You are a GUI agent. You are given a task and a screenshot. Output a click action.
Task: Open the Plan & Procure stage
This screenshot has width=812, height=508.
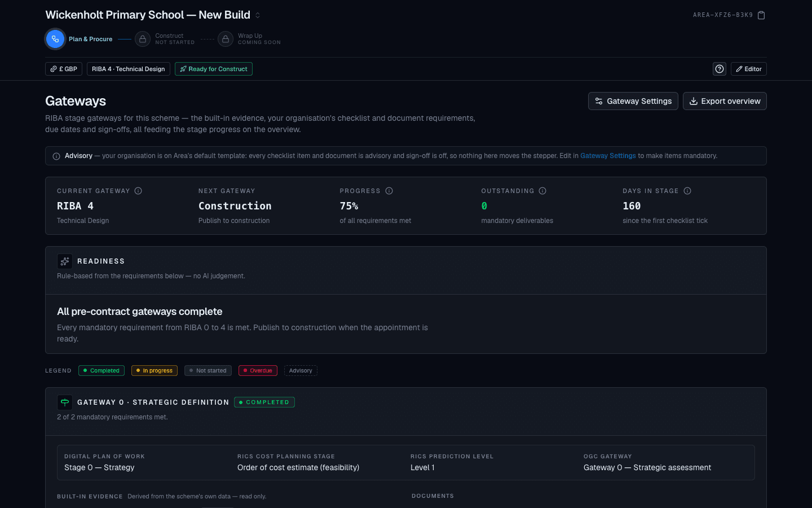click(x=90, y=39)
